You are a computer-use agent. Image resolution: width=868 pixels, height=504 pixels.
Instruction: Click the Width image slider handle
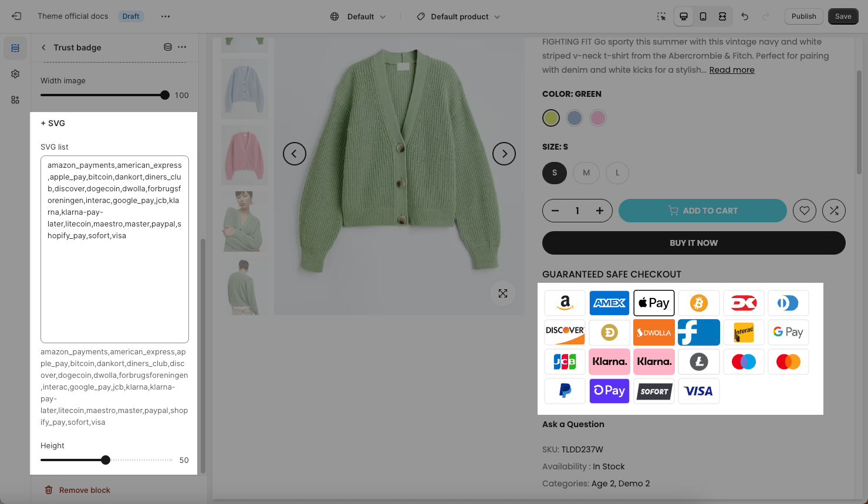(x=165, y=95)
